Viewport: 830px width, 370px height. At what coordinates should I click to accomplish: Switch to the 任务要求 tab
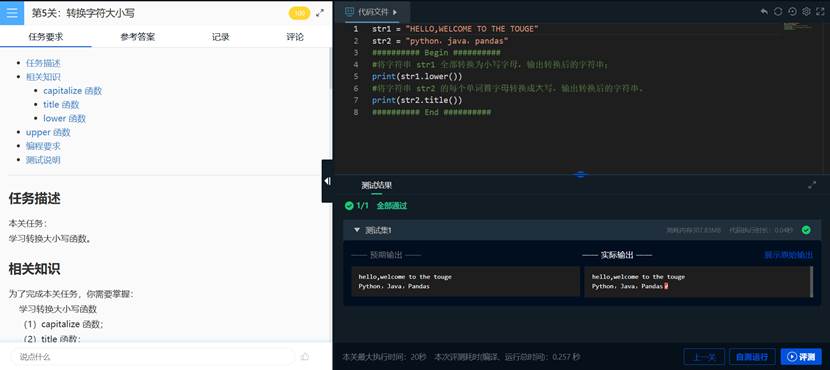point(46,37)
